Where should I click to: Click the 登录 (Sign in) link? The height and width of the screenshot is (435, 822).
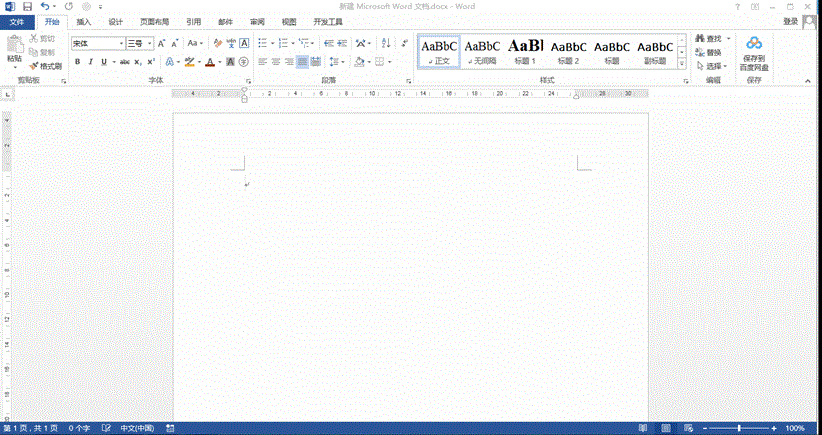(790, 21)
